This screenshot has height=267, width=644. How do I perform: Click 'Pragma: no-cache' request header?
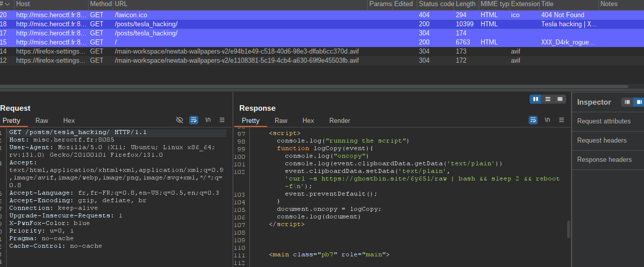pyautogui.click(x=41, y=238)
